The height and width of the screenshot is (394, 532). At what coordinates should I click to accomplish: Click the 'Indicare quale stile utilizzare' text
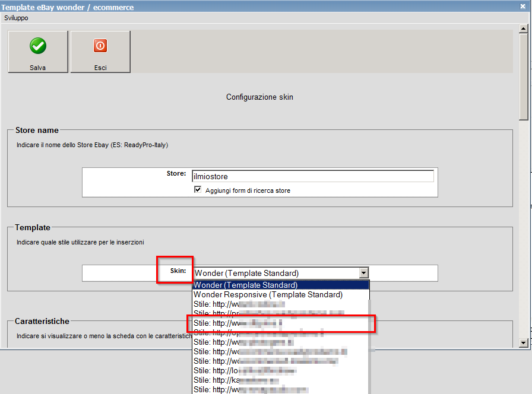pos(80,242)
